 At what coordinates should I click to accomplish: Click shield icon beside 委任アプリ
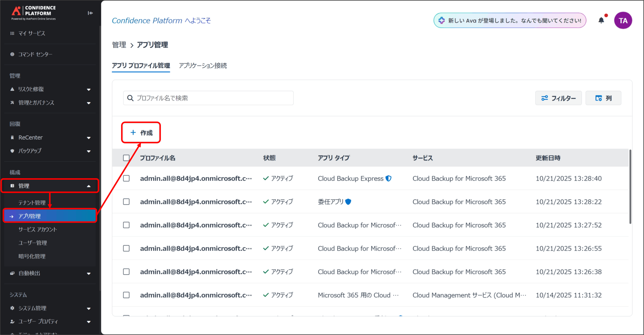coord(348,202)
